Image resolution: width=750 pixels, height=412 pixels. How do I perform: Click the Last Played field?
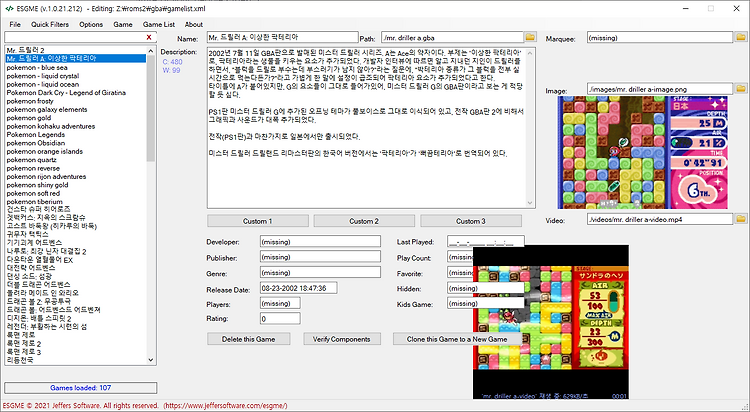click(486, 242)
